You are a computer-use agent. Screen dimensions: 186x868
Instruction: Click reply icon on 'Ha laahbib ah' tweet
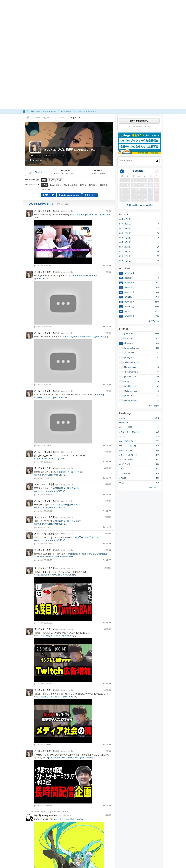(x=104, y=265)
